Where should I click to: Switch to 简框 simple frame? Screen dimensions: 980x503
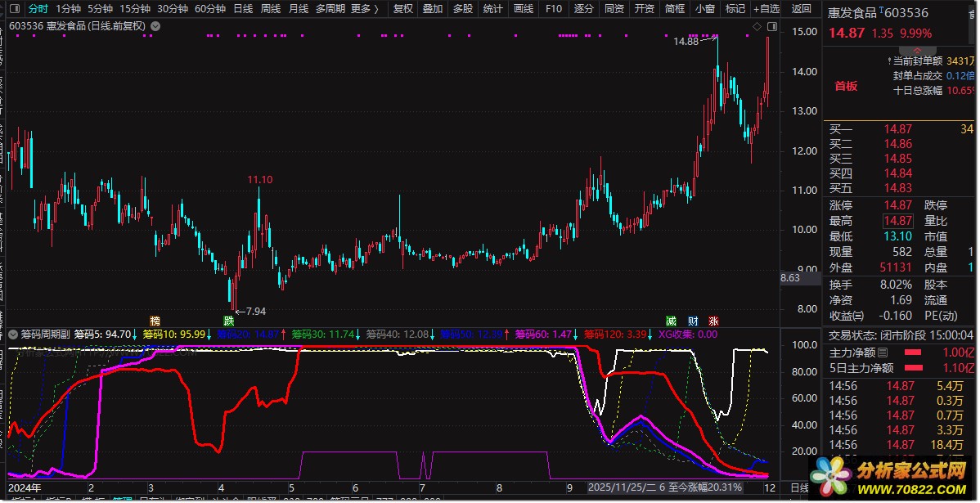[x=674, y=9]
